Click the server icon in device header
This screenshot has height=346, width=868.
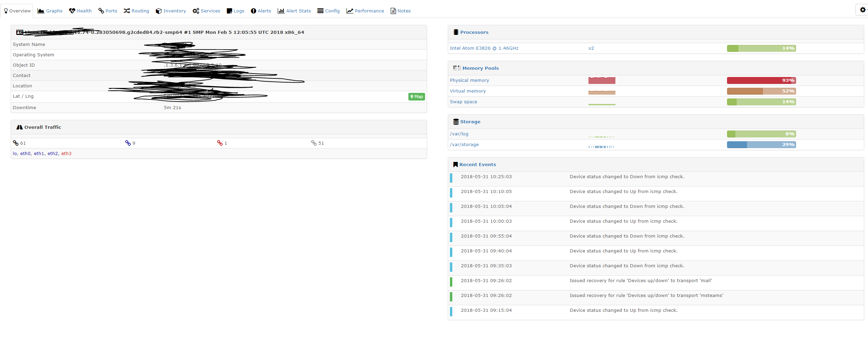point(20,32)
